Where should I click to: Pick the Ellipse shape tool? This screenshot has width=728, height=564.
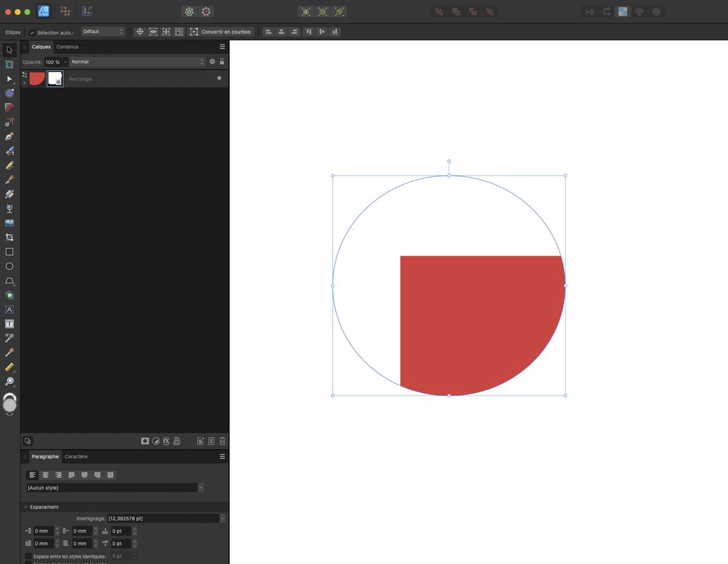(x=9, y=266)
